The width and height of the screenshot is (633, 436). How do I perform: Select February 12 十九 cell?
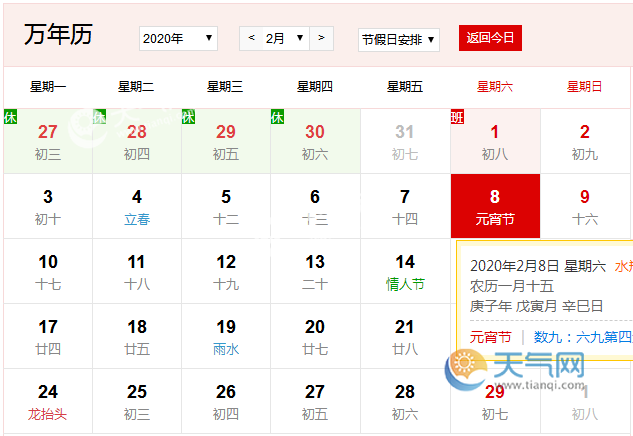tap(226, 271)
